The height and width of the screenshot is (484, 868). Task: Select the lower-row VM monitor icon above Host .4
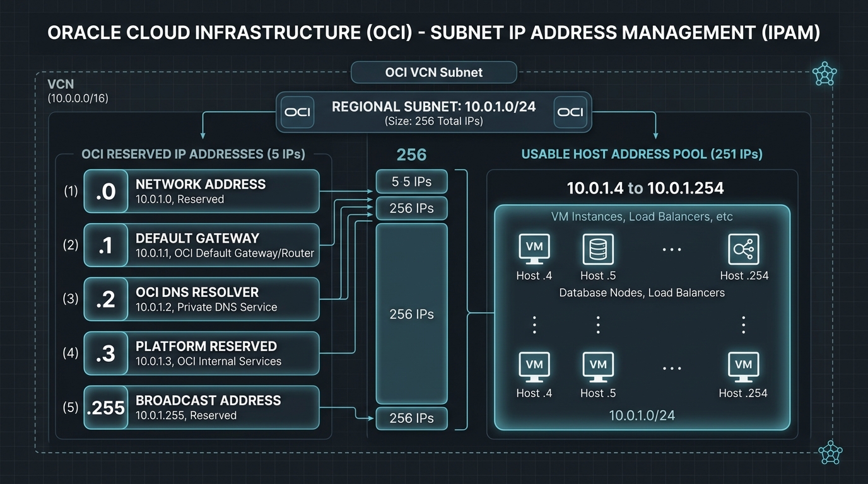(534, 368)
